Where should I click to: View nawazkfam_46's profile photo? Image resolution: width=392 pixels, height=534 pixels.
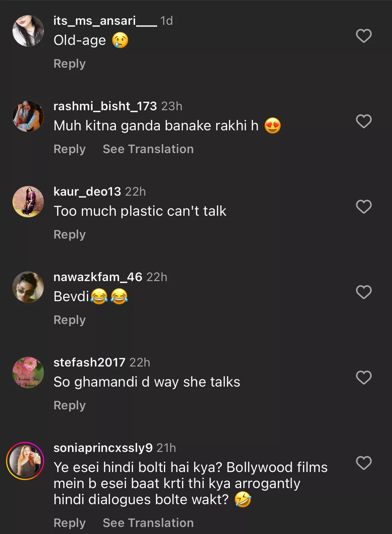28,287
